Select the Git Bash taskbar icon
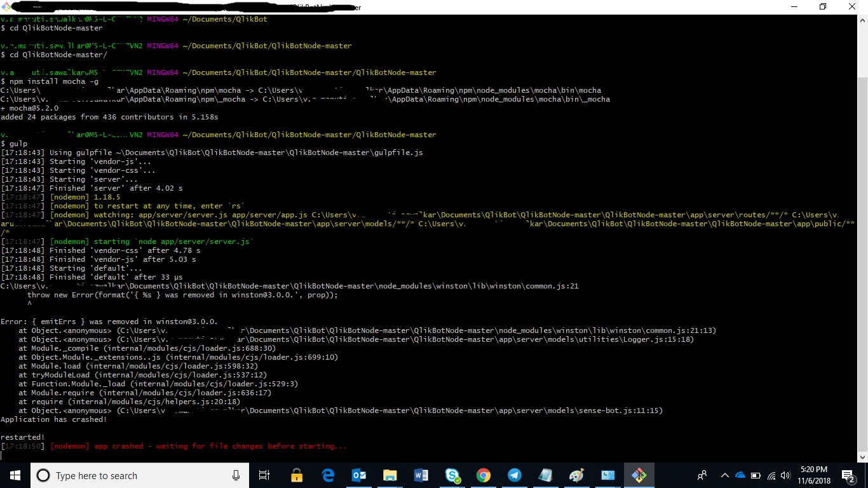Image resolution: width=868 pixels, height=488 pixels. [x=639, y=475]
